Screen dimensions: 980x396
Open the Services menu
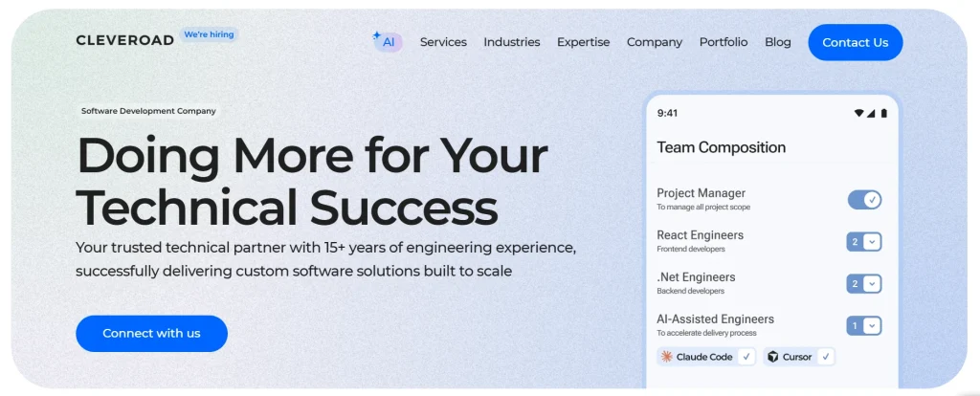click(443, 42)
